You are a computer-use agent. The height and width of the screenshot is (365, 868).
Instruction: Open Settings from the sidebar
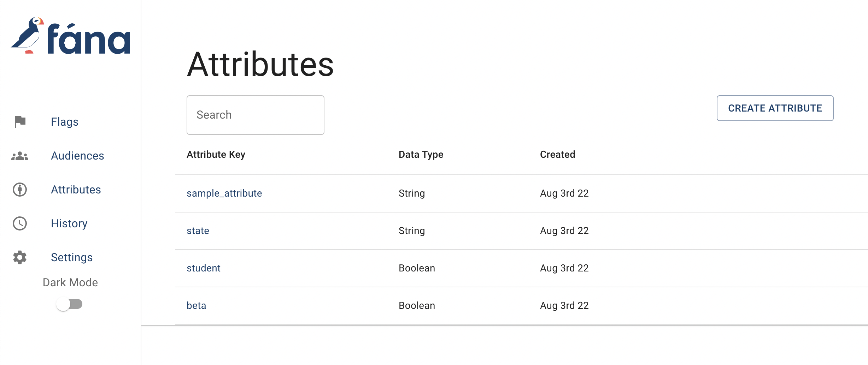72,257
